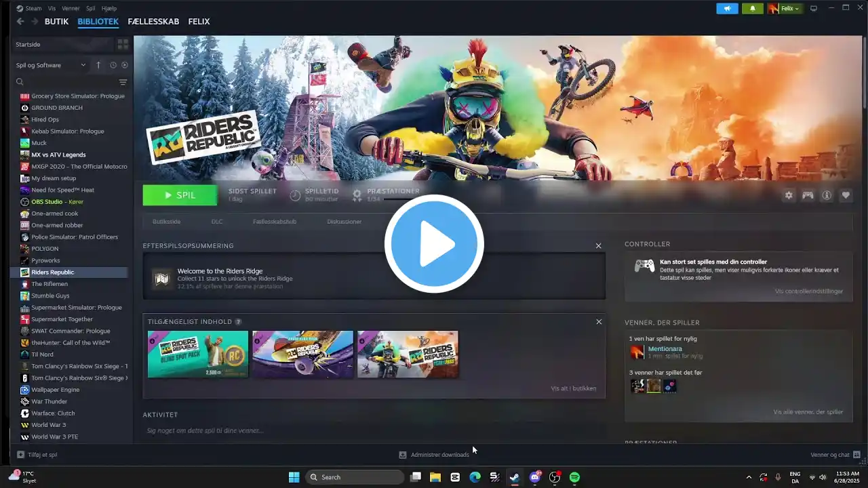868x488 pixels.
Task: Go forward with the right arrow
Action: (x=35, y=22)
